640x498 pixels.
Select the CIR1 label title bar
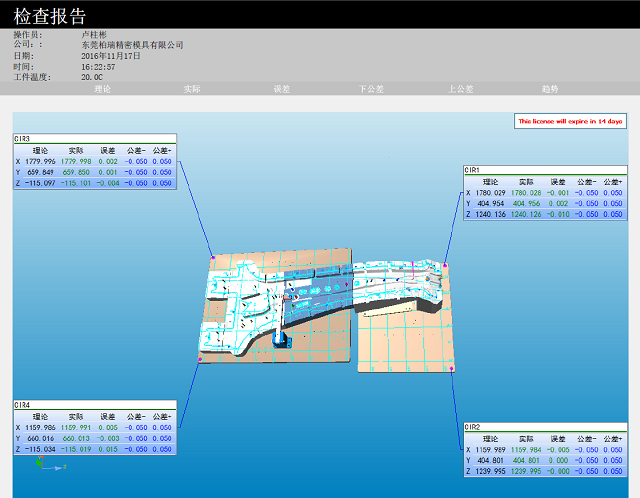544,170
